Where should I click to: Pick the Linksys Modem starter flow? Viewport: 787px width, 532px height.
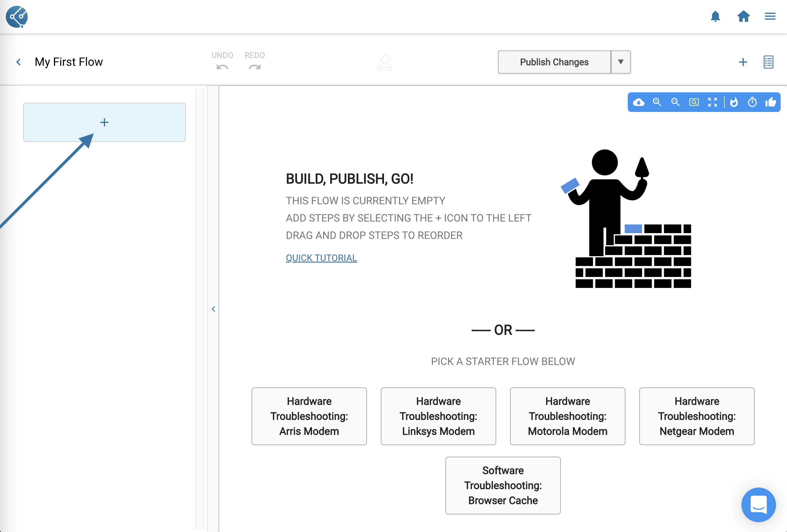click(438, 416)
